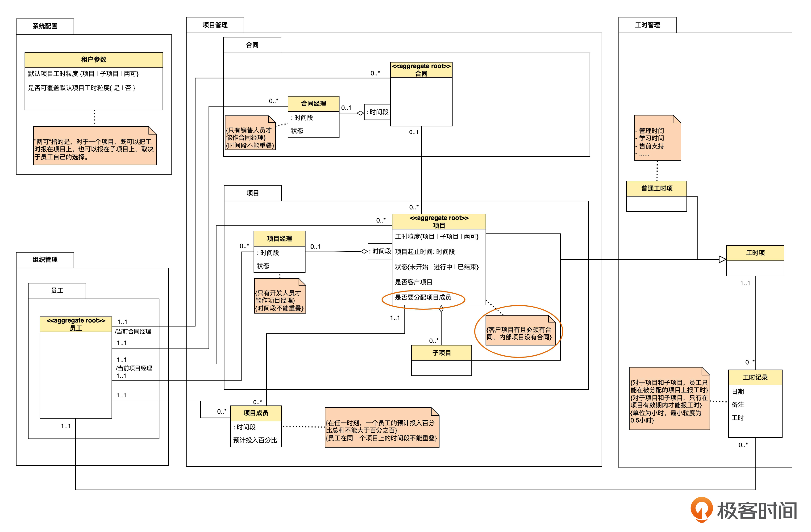Click the 项目管理 package tab label

(x=215, y=25)
